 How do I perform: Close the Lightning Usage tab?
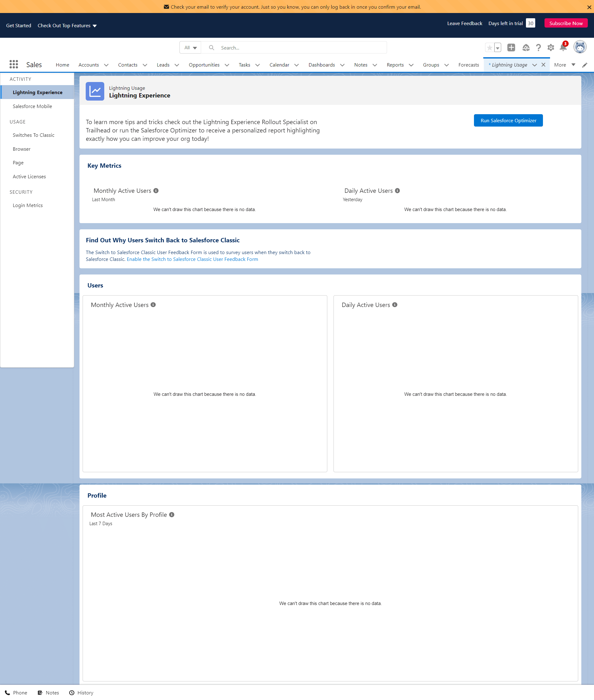(x=543, y=65)
